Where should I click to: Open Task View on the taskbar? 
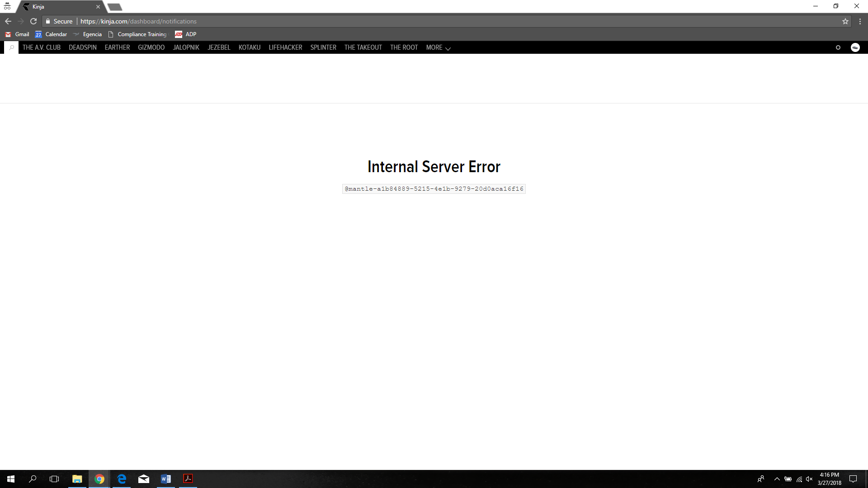pyautogui.click(x=54, y=479)
